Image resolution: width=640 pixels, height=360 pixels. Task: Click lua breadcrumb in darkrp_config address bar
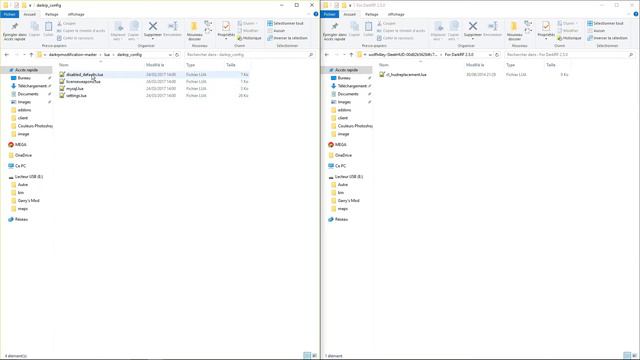point(107,55)
